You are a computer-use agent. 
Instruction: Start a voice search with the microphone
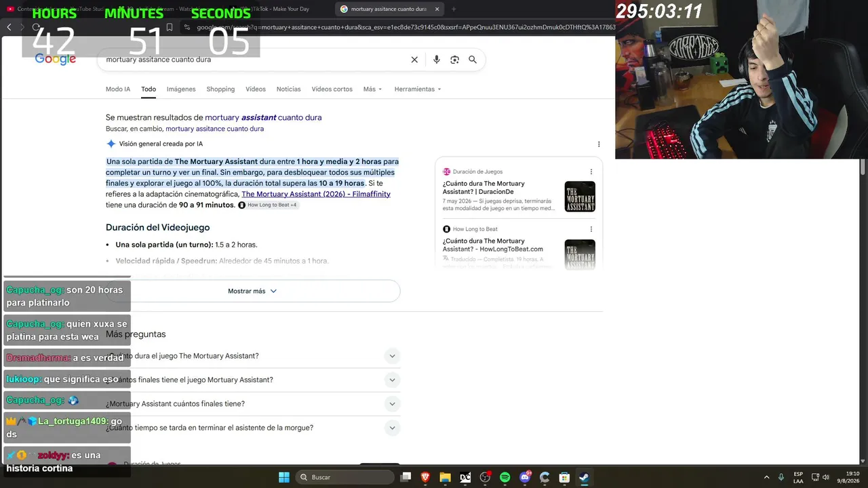coord(437,60)
